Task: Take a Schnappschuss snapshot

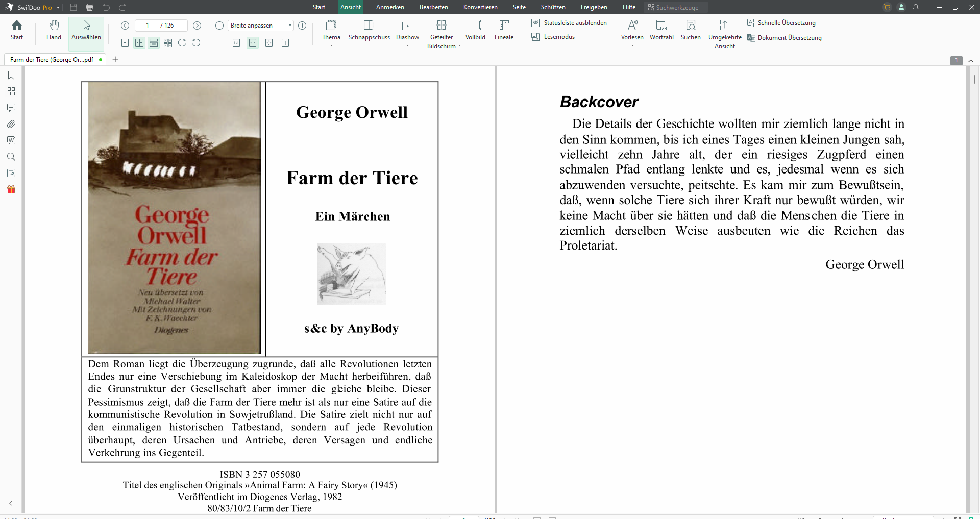Action: click(x=369, y=30)
